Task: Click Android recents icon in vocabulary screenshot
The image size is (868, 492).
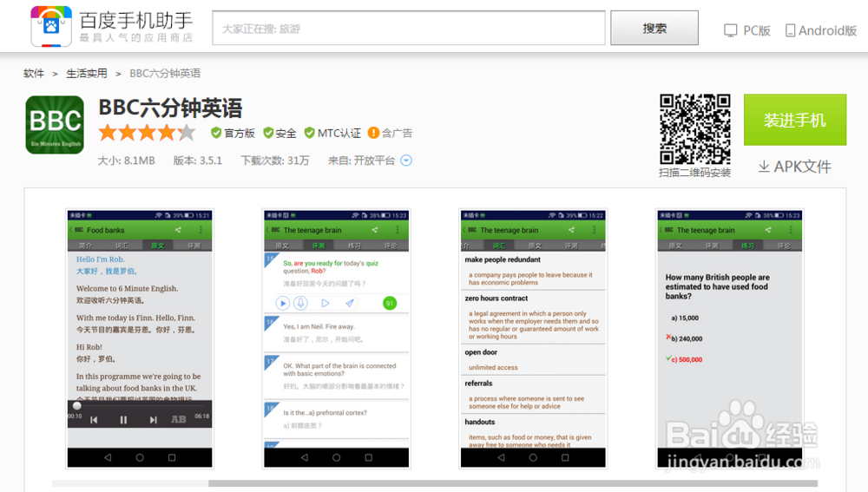Action: 565,457
